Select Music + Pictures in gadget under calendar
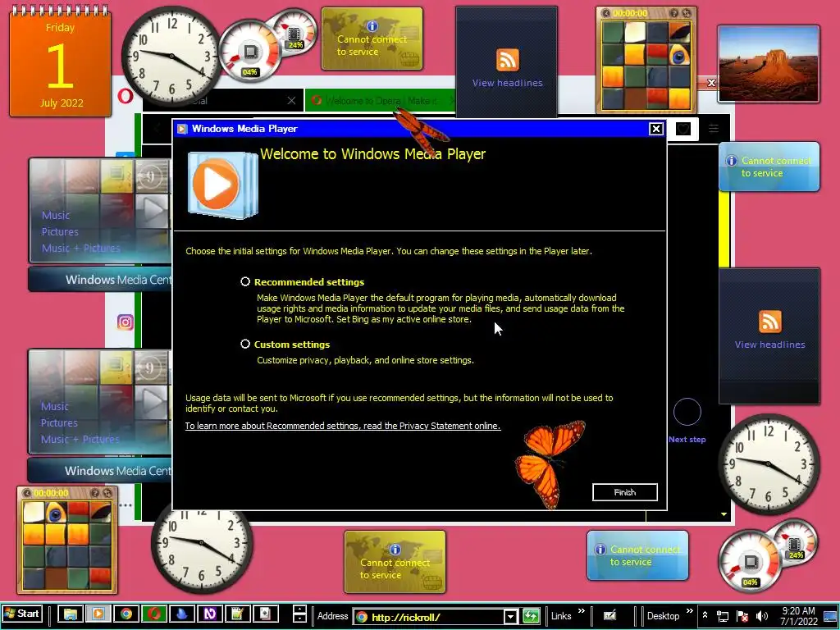The height and width of the screenshot is (630, 840). tap(81, 249)
